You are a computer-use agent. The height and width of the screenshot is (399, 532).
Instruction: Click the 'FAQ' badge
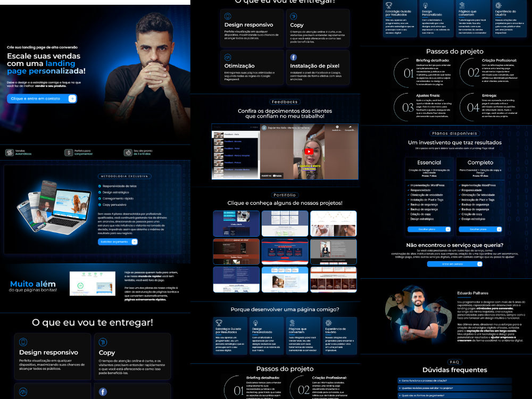coord(455,362)
